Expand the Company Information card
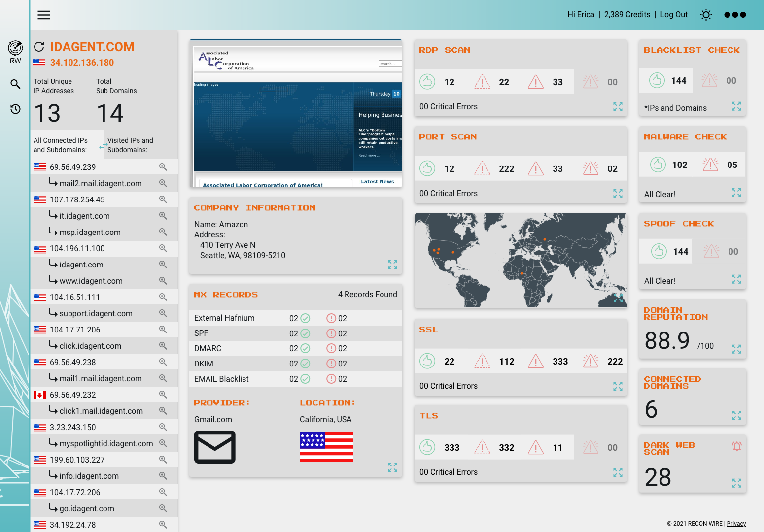The width and height of the screenshot is (764, 532). [x=392, y=265]
